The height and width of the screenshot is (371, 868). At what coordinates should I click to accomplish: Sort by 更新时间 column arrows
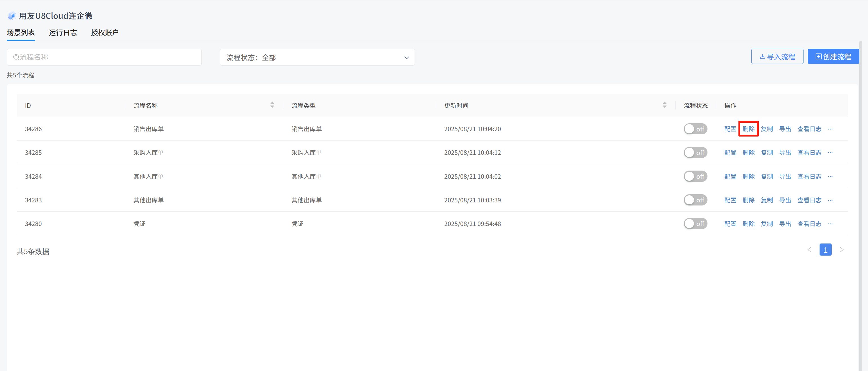(x=664, y=105)
